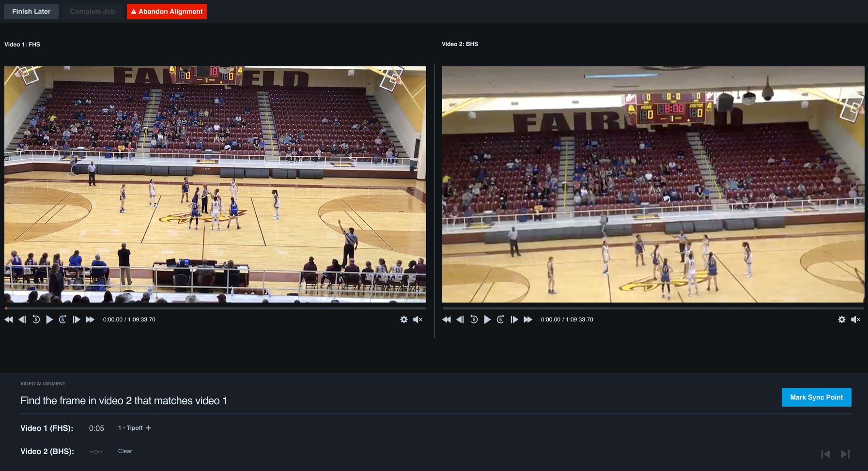Abandon the alignment job
This screenshot has height=471, width=868.
point(167,12)
